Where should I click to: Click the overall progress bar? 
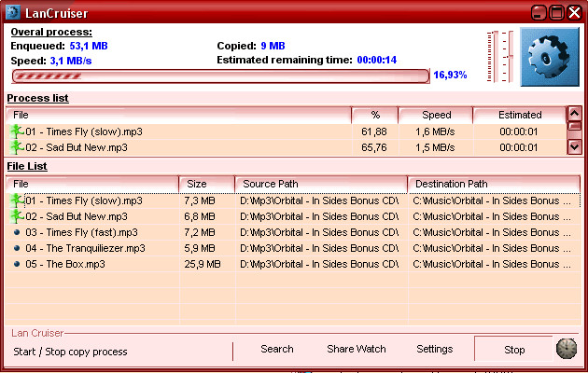tap(220, 76)
